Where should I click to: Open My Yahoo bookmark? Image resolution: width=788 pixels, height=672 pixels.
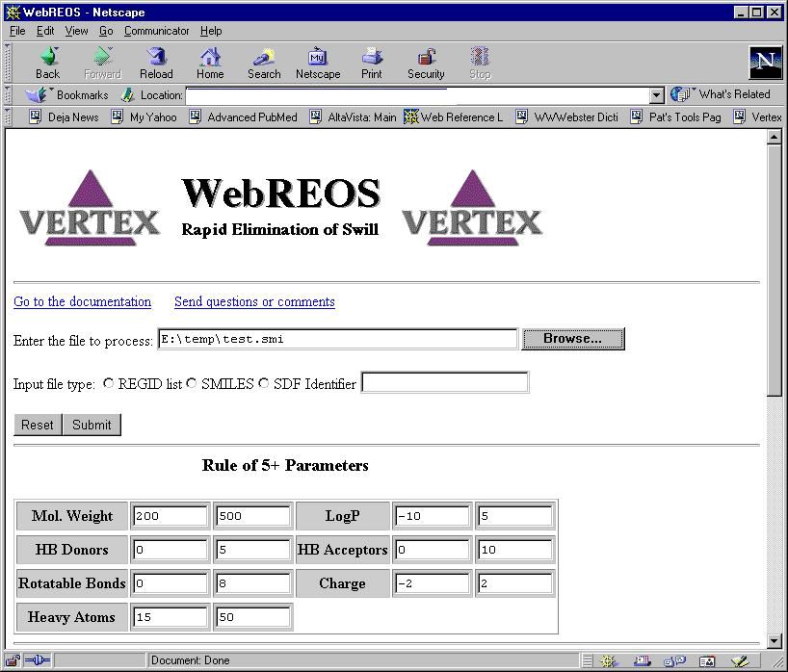pyautogui.click(x=144, y=117)
